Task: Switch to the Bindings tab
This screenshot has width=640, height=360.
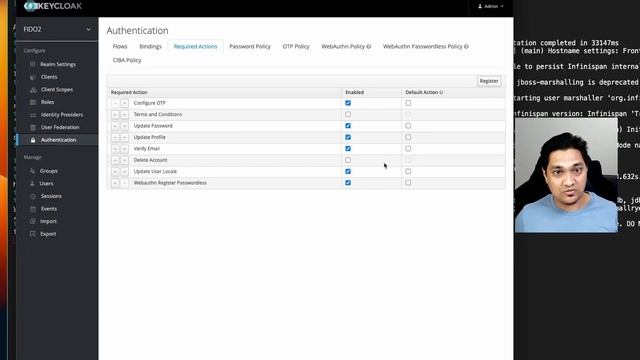Action: (x=151, y=47)
